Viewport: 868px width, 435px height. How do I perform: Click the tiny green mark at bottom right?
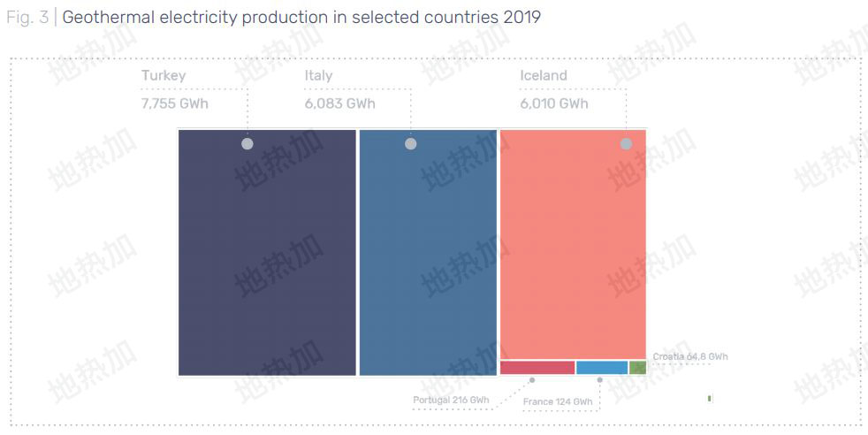(x=710, y=399)
